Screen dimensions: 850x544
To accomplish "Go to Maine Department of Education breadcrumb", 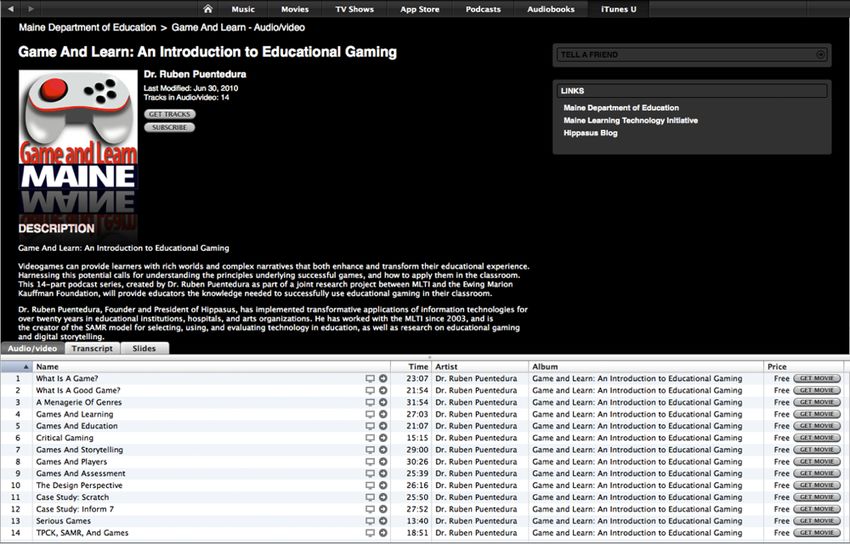I will [87, 28].
